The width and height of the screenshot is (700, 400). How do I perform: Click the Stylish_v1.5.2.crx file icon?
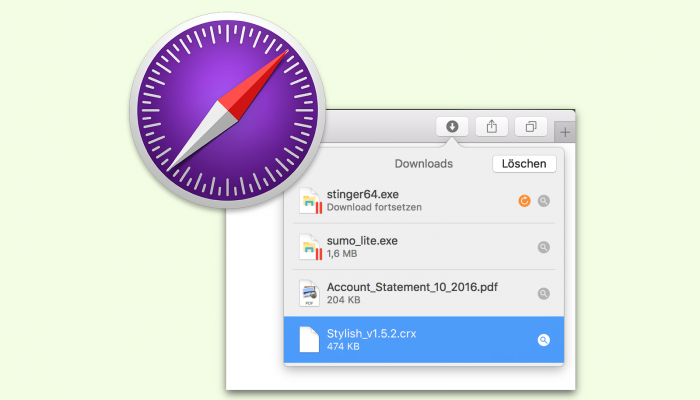pyautogui.click(x=309, y=340)
